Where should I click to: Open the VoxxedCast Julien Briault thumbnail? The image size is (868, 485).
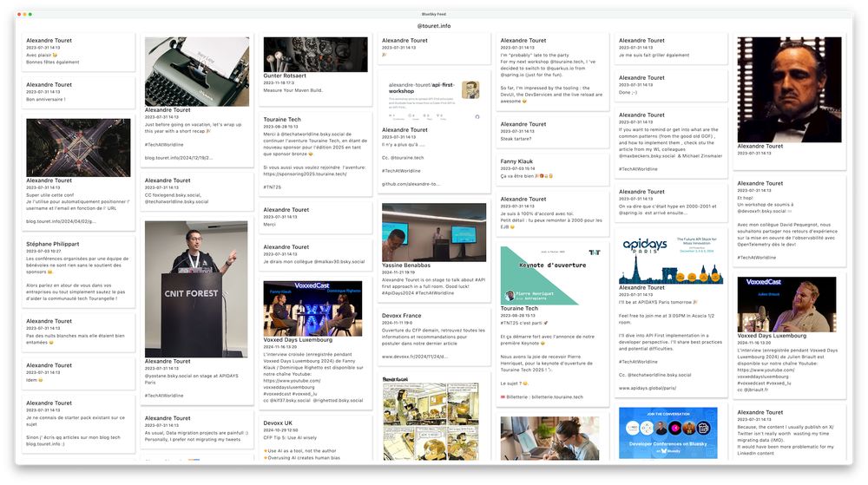click(x=786, y=305)
